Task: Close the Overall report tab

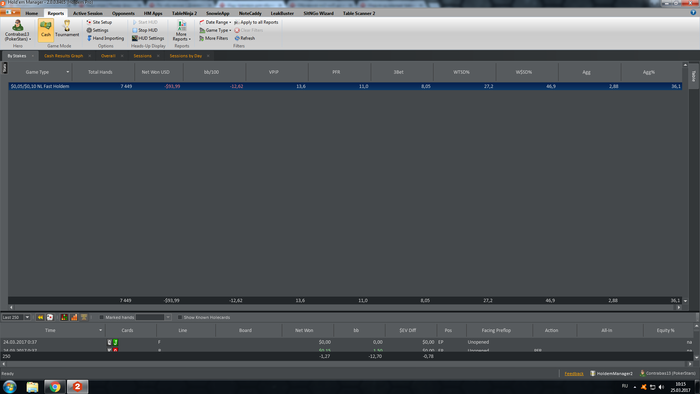Action: tap(122, 56)
